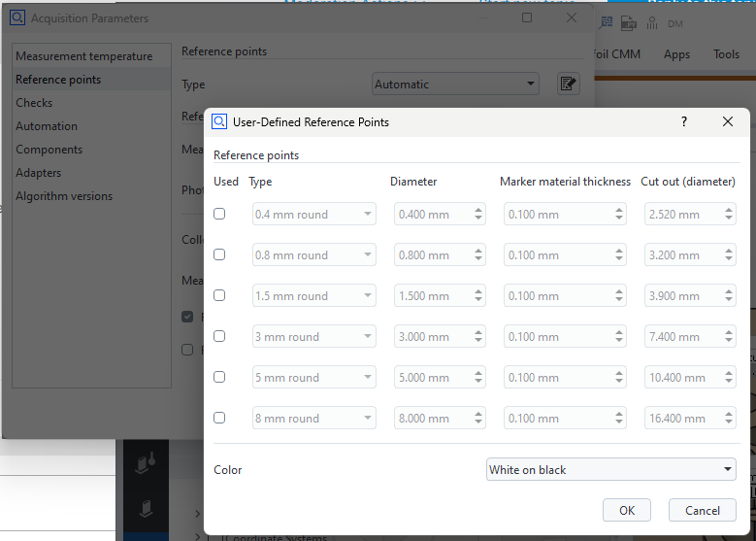Viewport: 756px width, 541px height.
Task: Click the edit reference points icon next to Type
Action: pos(569,85)
